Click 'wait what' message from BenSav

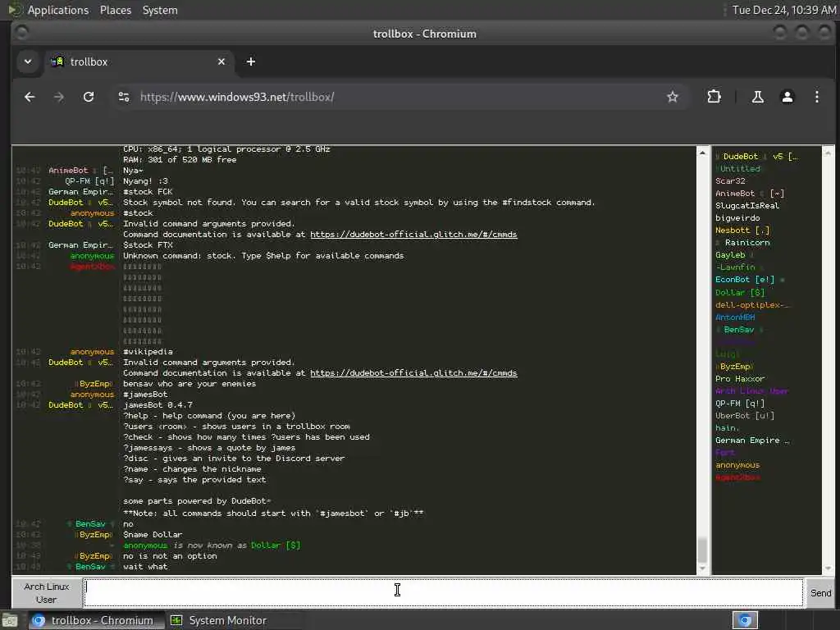click(x=145, y=567)
